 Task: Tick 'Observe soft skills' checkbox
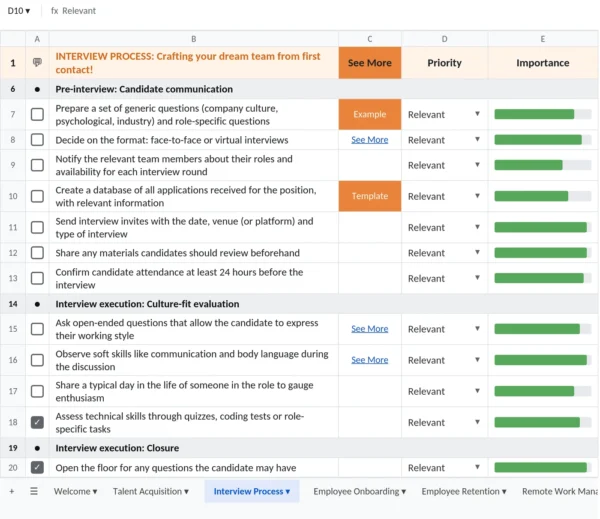[x=37, y=360]
